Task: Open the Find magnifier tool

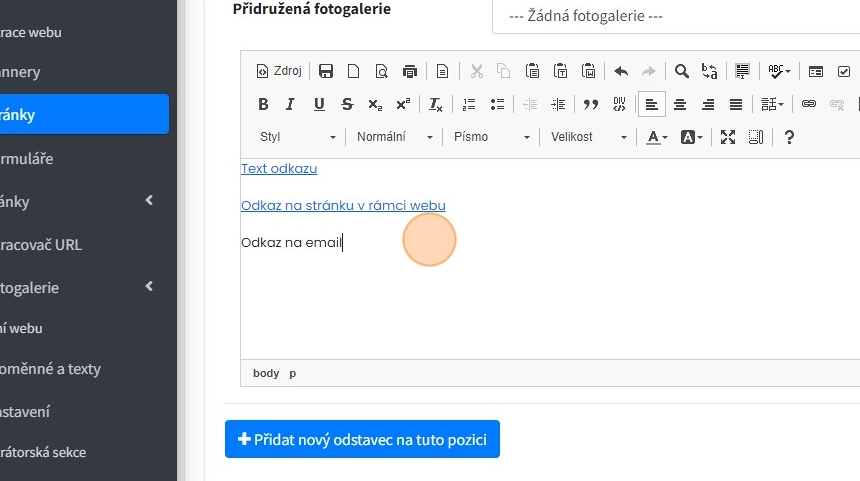Action: (681, 71)
